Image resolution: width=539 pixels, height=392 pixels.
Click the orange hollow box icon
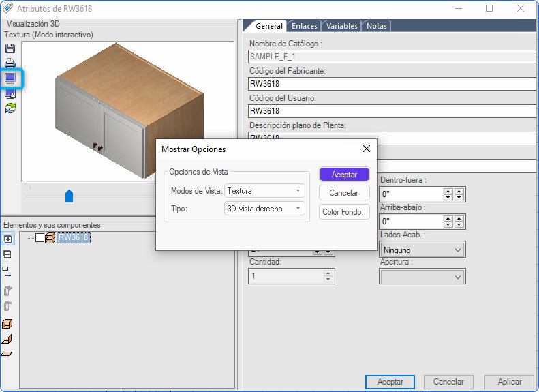tap(7, 324)
